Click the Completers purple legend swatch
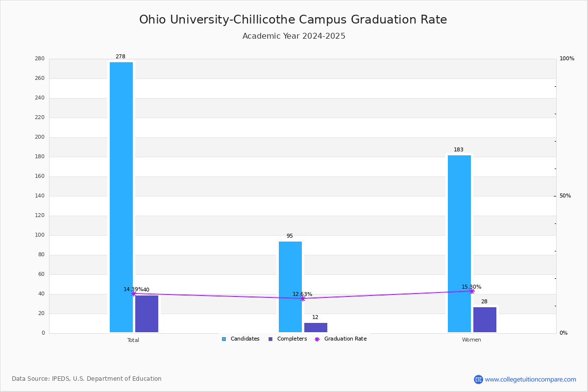The width and height of the screenshot is (588, 392). point(270,339)
